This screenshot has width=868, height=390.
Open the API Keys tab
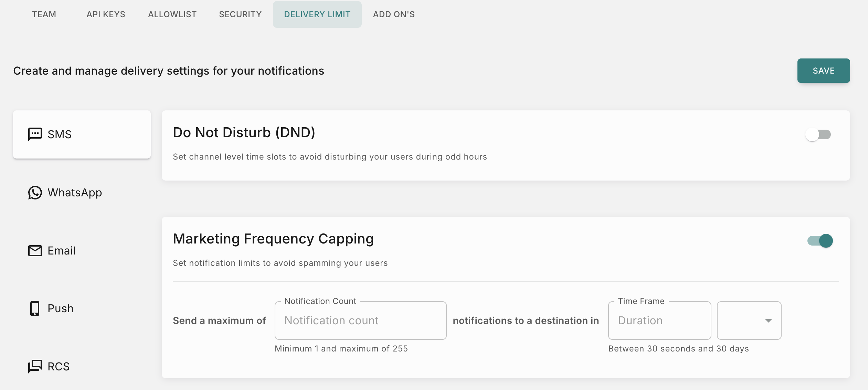click(106, 14)
